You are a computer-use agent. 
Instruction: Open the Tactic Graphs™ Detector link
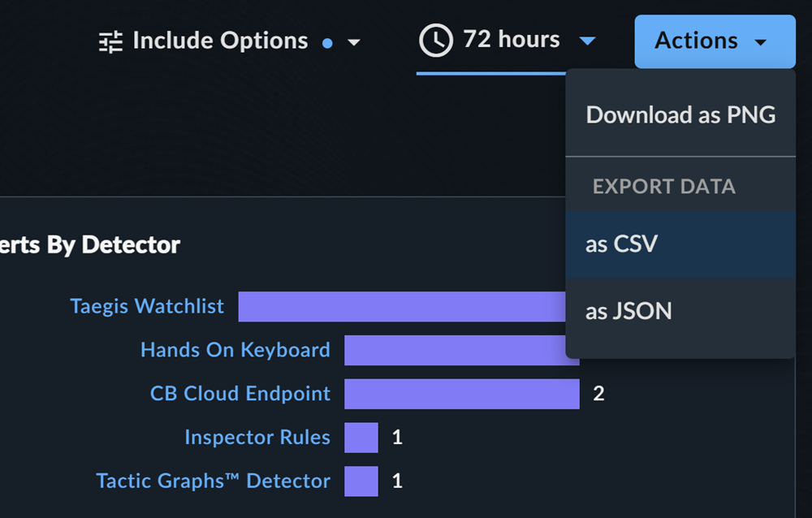point(213,481)
